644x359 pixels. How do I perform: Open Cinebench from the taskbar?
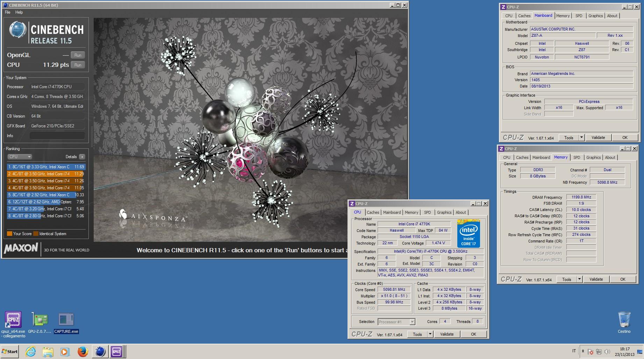click(x=100, y=351)
